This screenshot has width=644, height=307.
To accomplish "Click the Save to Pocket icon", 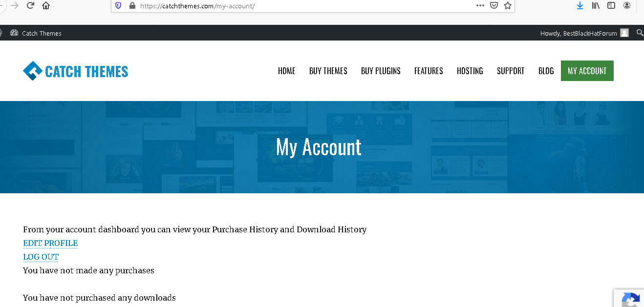I will (x=494, y=5).
